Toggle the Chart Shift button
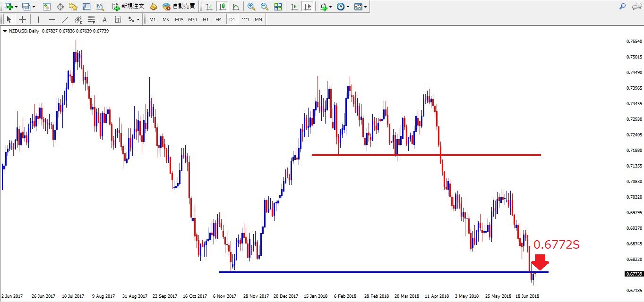Screen dimensions: 644x302 (x=308, y=7)
